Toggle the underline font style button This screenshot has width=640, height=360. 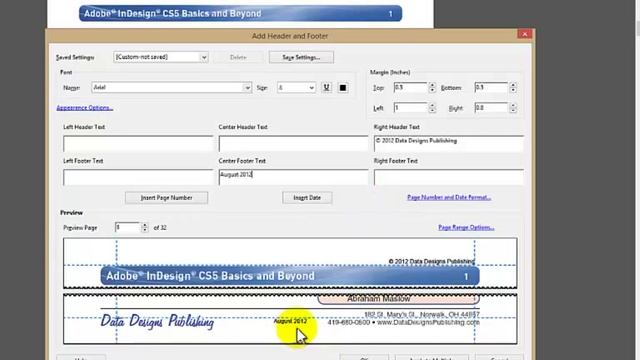tap(326, 87)
